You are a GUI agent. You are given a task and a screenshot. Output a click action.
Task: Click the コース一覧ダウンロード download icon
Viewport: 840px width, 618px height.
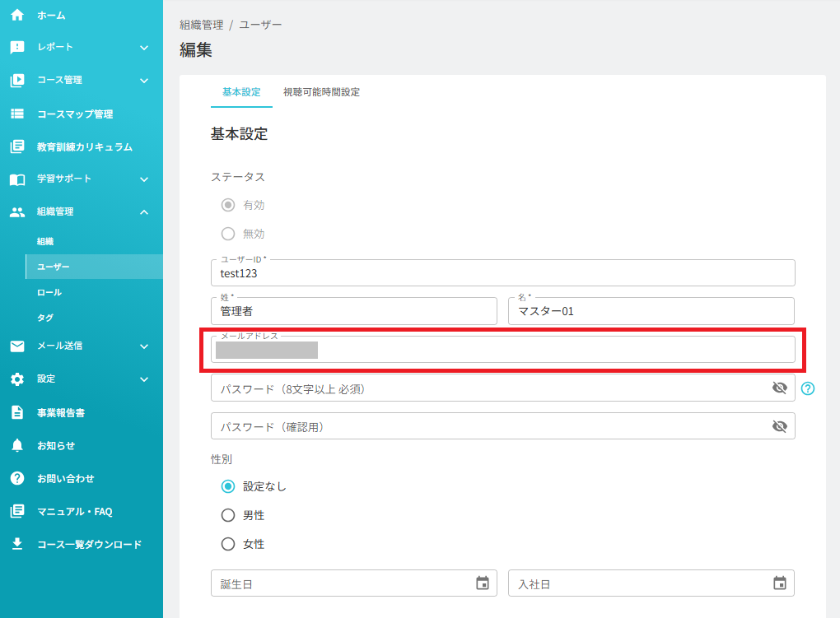17,544
